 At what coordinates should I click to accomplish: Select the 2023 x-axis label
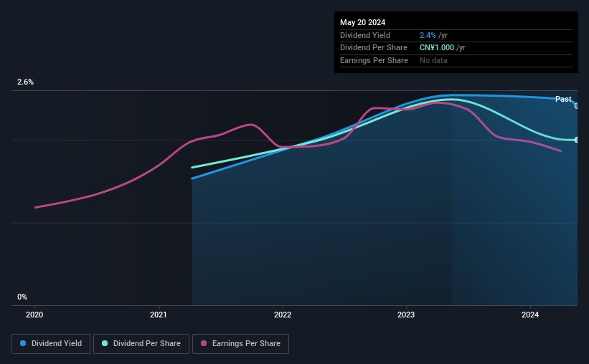pos(406,315)
